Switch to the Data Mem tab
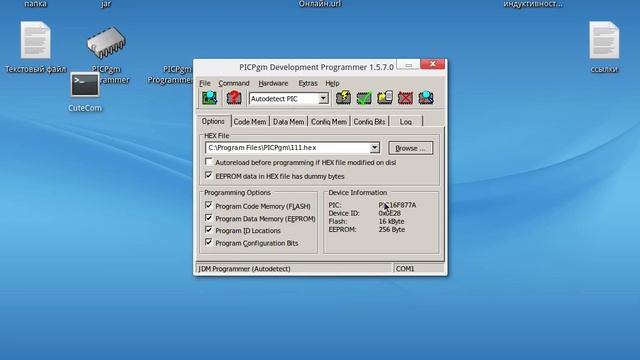 tap(289, 122)
